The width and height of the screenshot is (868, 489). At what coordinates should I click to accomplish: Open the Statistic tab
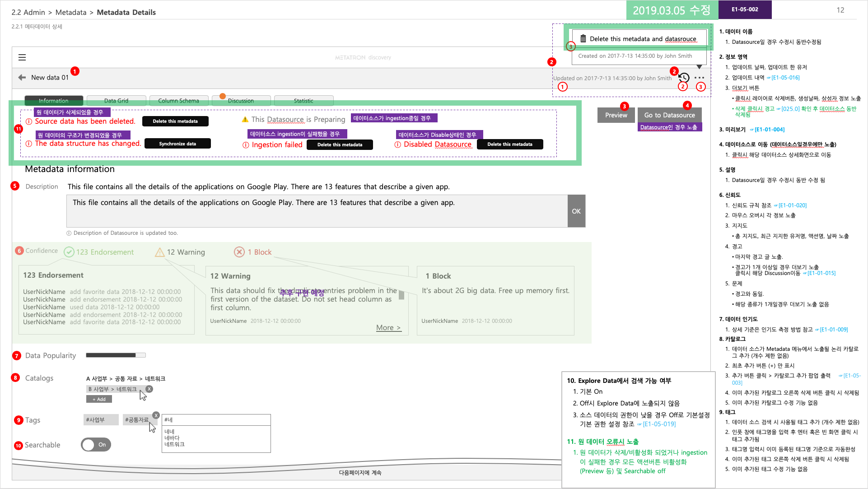303,100
